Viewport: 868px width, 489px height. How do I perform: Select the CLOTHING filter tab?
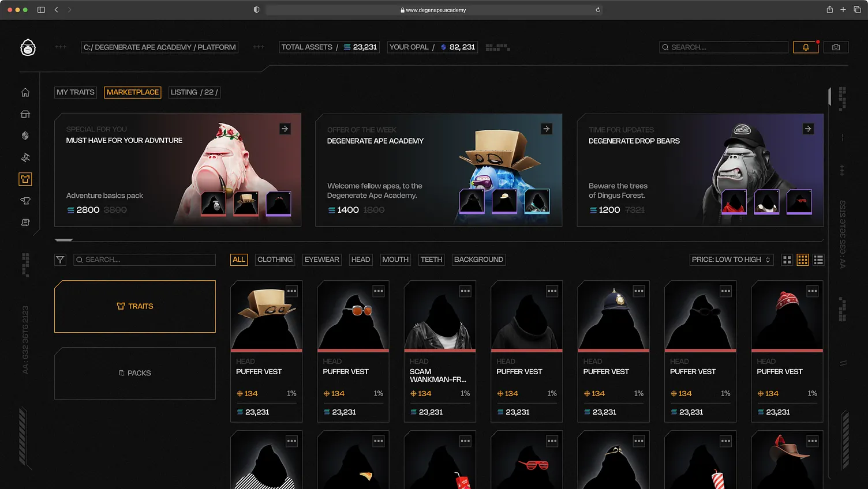(x=275, y=259)
